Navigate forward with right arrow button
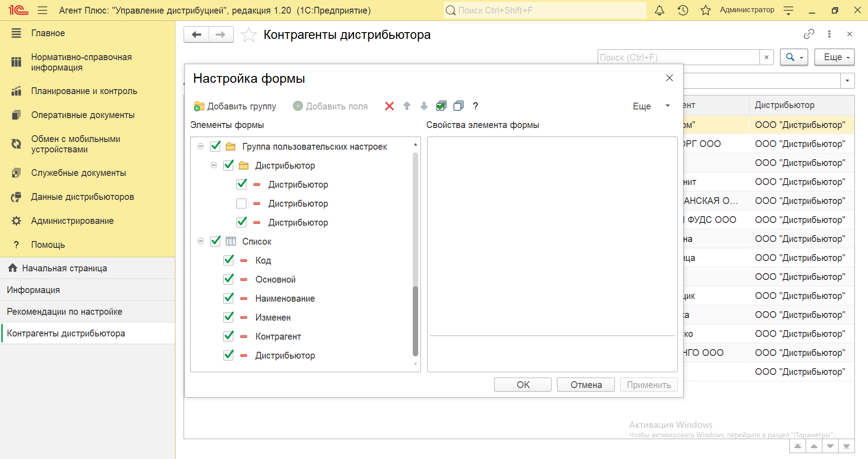The width and height of the screenshot is (868, 459). pos(221,34)
